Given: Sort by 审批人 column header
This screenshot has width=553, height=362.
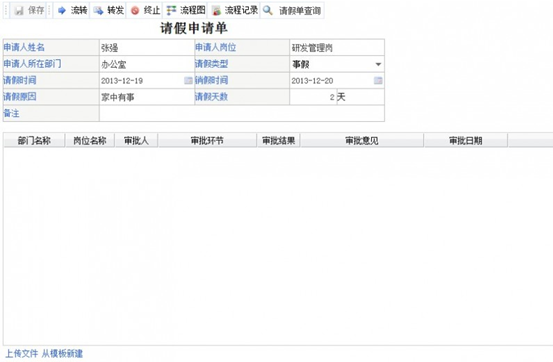Looking at the screenshot, I should (136, 140).
